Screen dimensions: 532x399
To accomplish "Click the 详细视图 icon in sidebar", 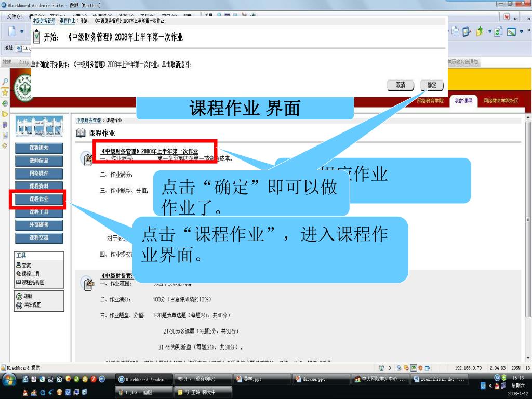I will 19,305.
